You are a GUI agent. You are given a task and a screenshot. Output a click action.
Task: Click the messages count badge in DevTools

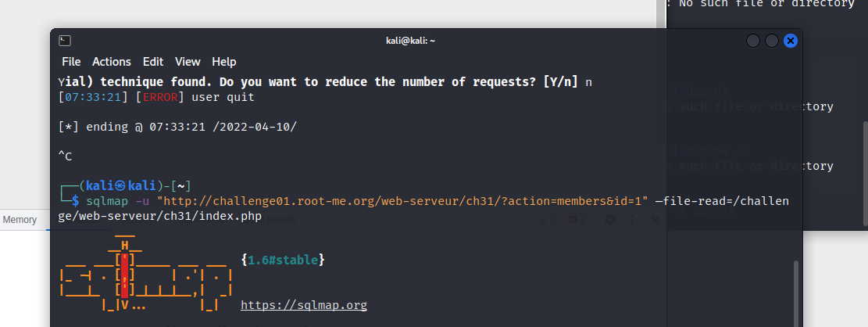coord(577,220)
